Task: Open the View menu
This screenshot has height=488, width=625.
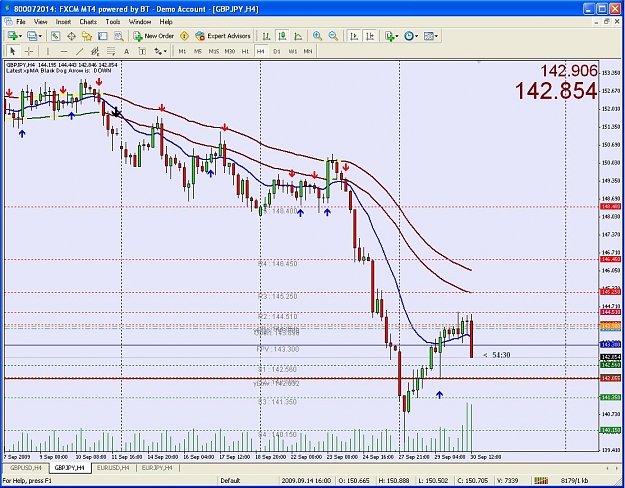Action: tap(40, 22)
